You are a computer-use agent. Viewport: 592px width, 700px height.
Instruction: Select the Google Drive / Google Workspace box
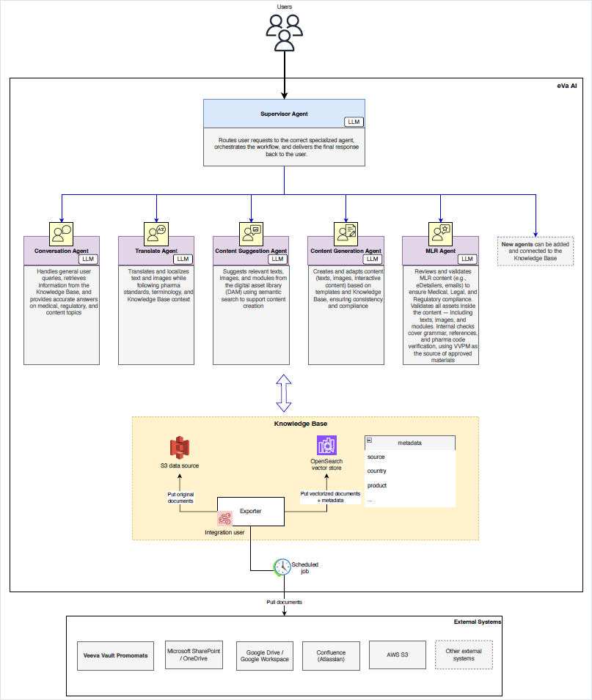[265, 655]
